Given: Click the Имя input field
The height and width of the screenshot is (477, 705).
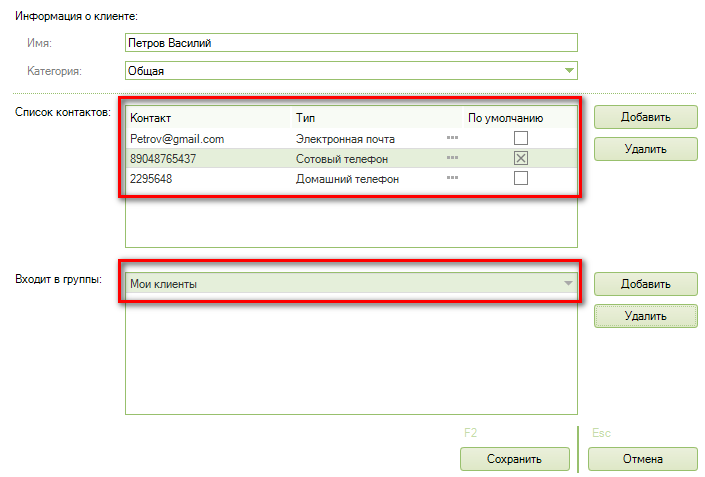Looking at the screenshot, I should point(351,43).
